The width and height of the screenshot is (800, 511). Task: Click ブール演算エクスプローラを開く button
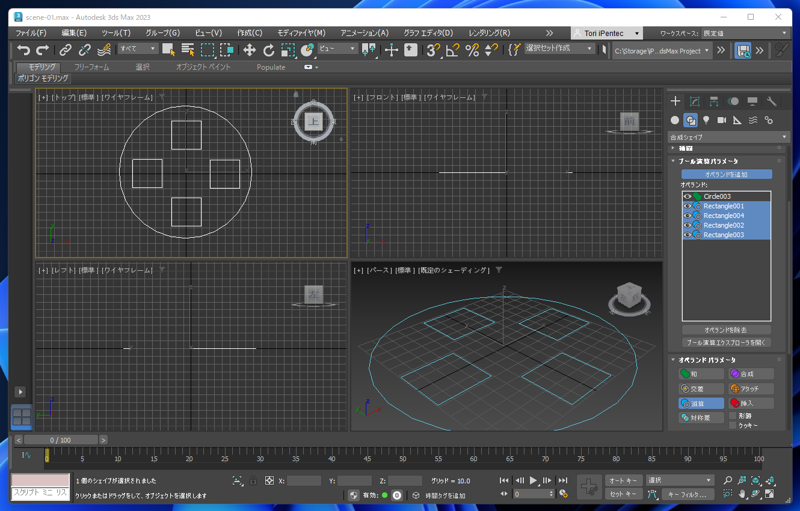pyautogui.click(x=727, y=343)
